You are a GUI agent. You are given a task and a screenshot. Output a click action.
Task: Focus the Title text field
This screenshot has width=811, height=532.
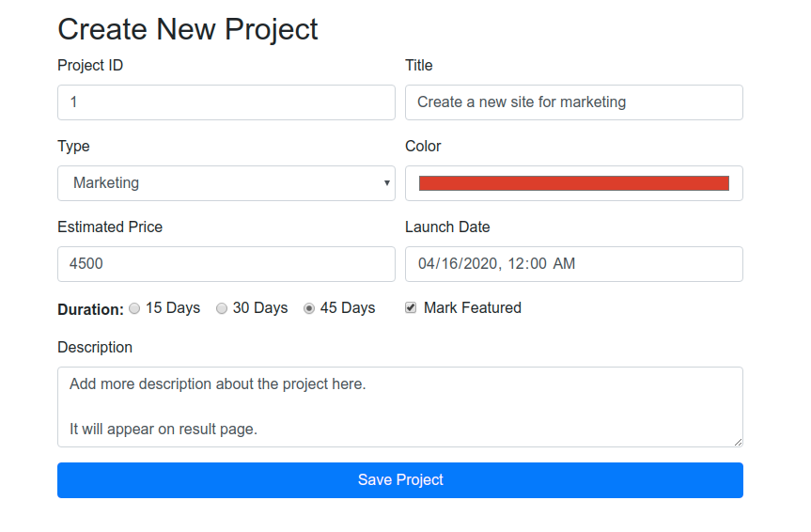pos(573,102)
